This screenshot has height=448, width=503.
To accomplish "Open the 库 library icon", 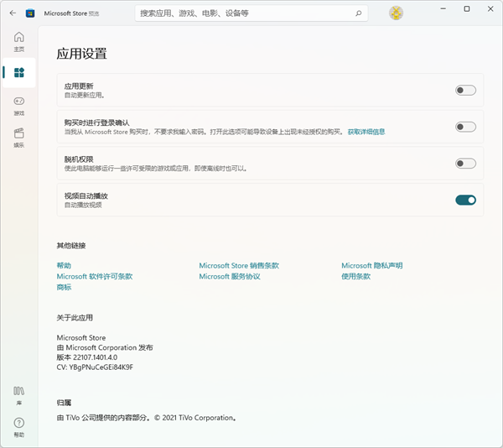I will (x=18, y=393).
